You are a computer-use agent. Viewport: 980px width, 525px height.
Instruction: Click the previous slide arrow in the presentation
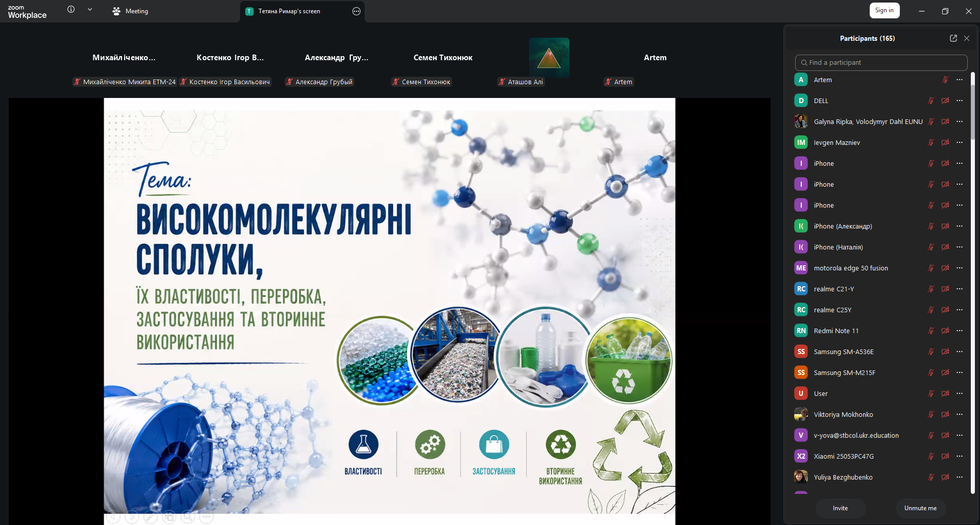click(113, 517)
